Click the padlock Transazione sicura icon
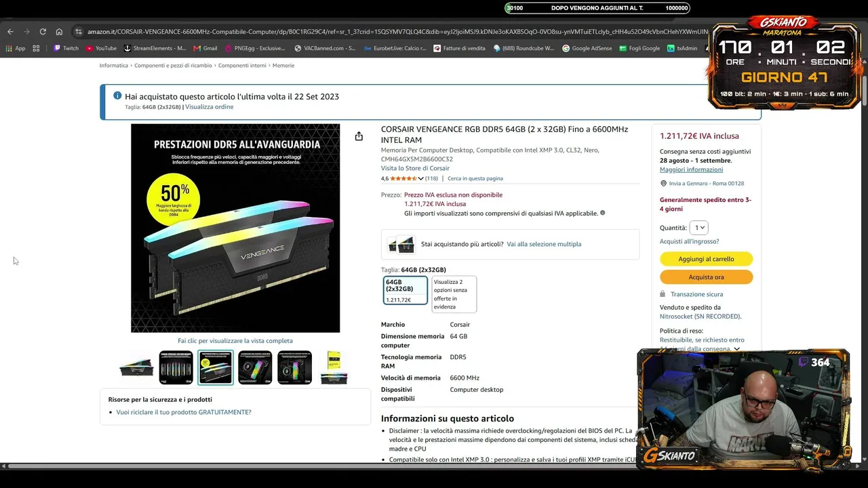 coord(663,294)
